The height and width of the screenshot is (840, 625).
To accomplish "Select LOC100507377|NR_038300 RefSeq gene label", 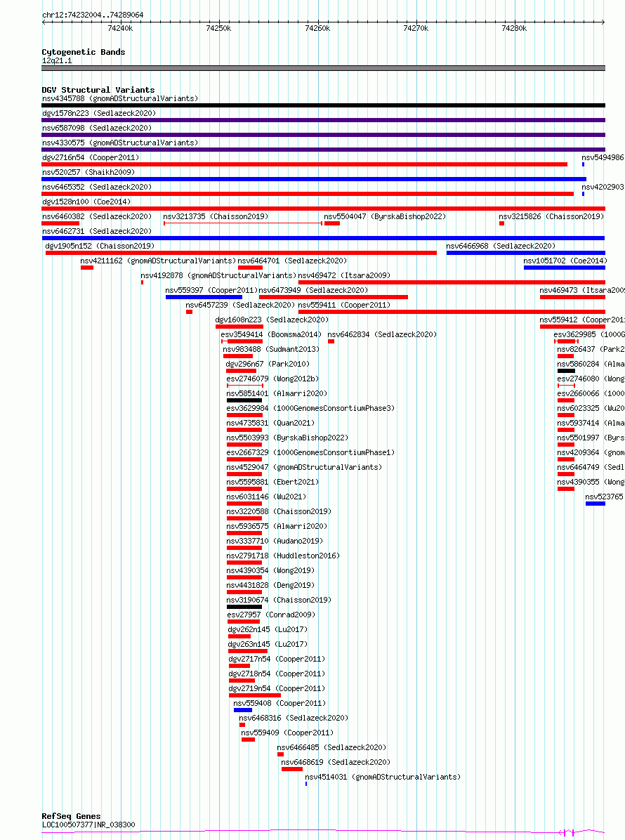I will coord(88,825).
